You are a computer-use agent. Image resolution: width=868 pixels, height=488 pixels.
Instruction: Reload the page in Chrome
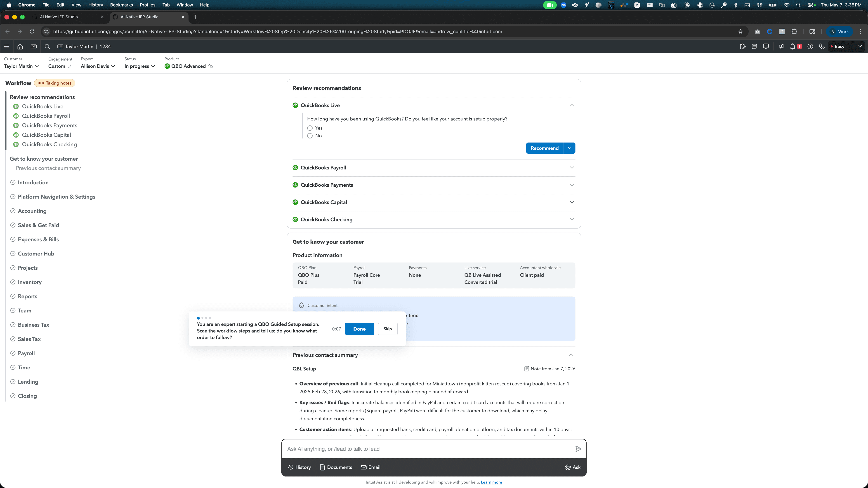[x=32, y=32]
